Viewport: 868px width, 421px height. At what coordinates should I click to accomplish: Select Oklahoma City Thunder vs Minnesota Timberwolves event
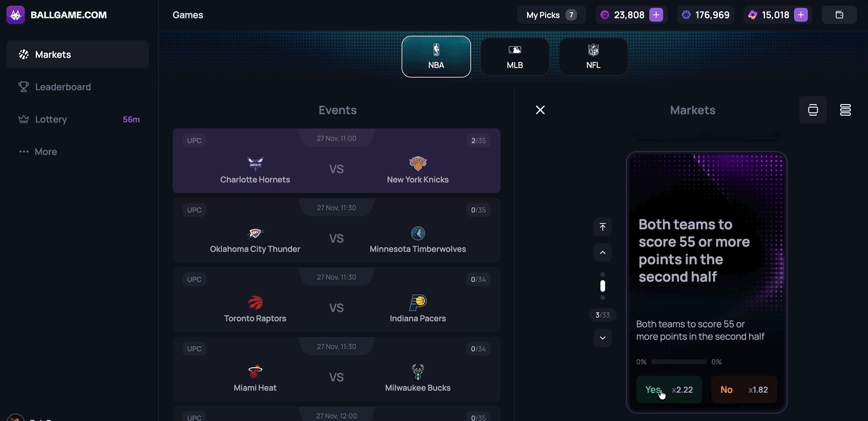point(336,230)
